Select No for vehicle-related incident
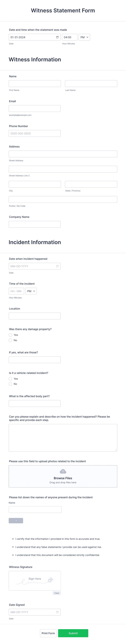Image resolution: width=126 pixels, height=644 pixels. (x=10, y=384)
